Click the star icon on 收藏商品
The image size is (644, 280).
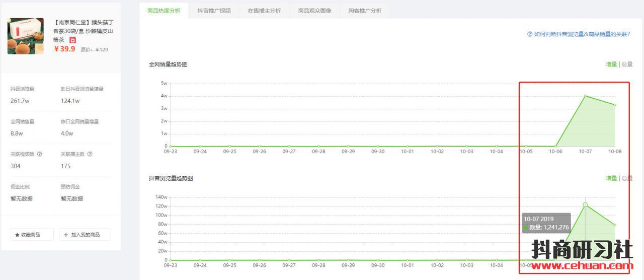(17, 235)
